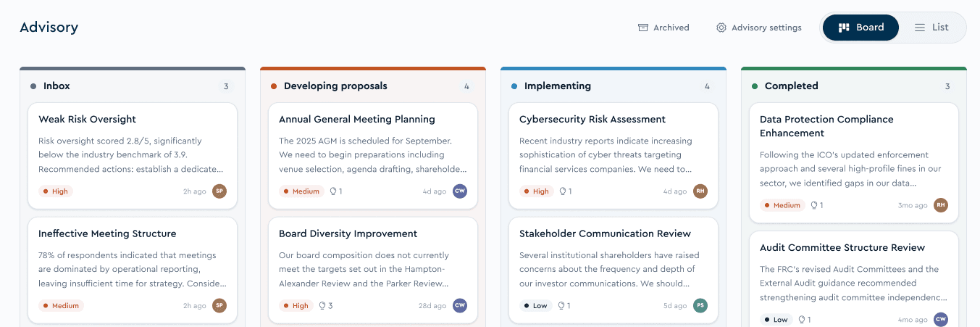Click the lightbulb icon on Cybersecurity Risk Assessment
This screenshot has width=980, height=327.
tap(561, 191)
